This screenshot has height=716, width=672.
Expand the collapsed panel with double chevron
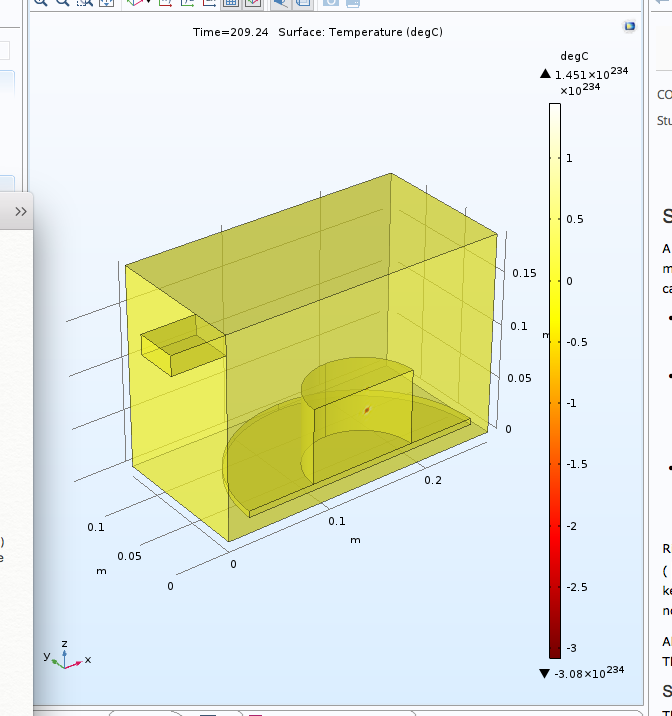pos(20,211)
